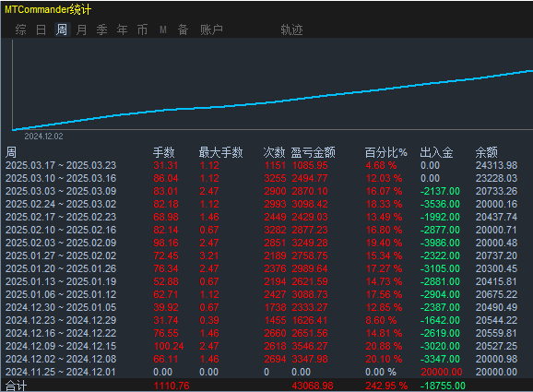This screenshot has width=533, height=392.
Task: Open the 日 daily statistics tab
Action: click(x=41, y=30)
